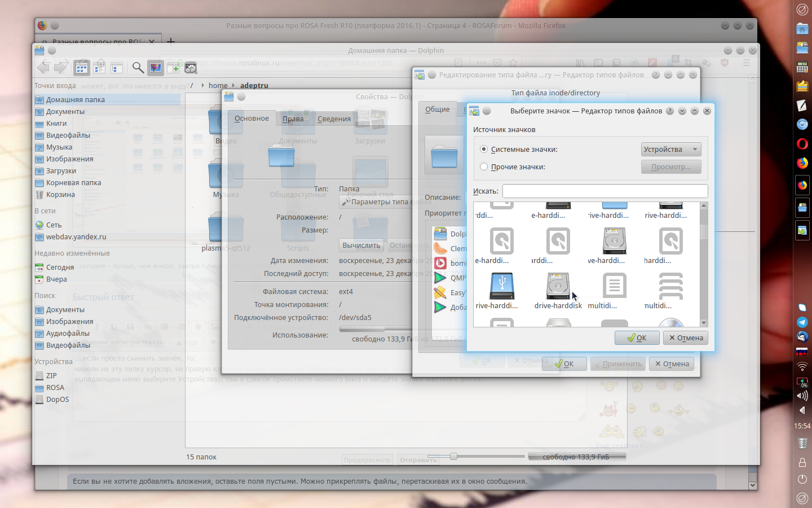
Task: Click breadcrumb arrow before 'adeptru'
Action: coord(233,86)
